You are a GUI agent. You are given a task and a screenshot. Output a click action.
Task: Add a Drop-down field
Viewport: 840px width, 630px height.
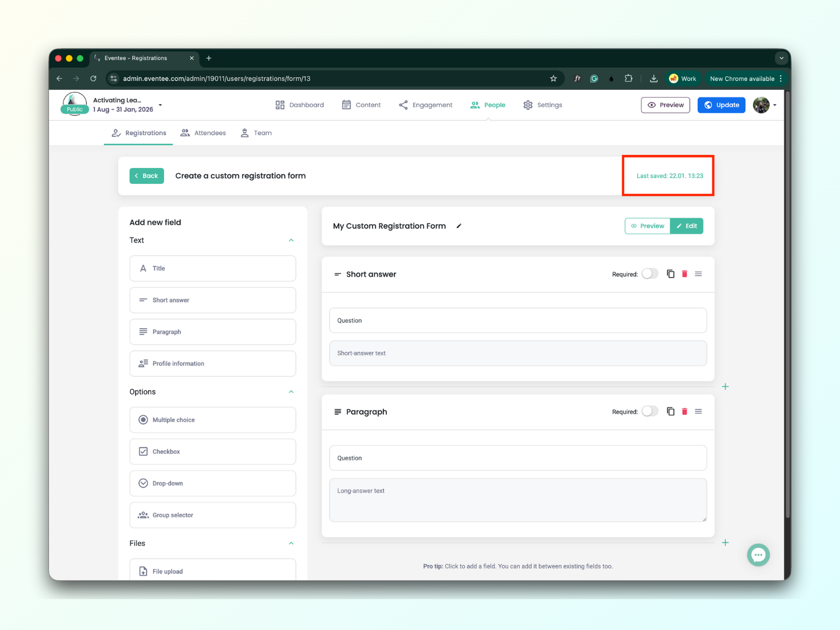tap(213, 484)
